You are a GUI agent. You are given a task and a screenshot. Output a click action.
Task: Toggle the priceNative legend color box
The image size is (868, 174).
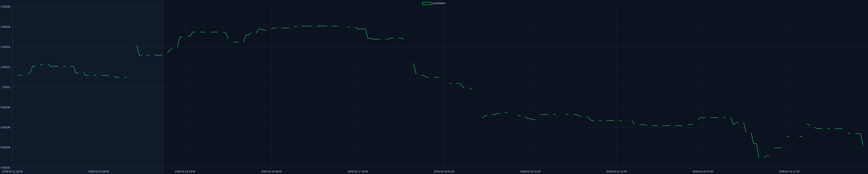click(x=427, y=3)
